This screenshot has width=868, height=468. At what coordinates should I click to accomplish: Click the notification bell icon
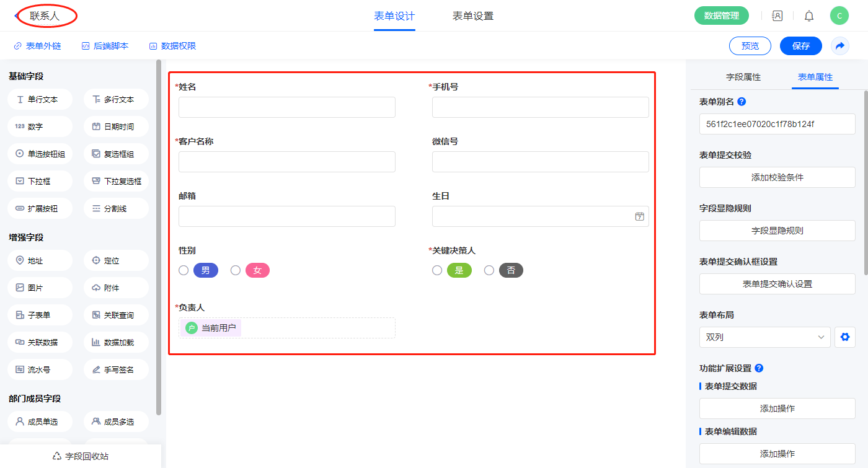(809, 16)
